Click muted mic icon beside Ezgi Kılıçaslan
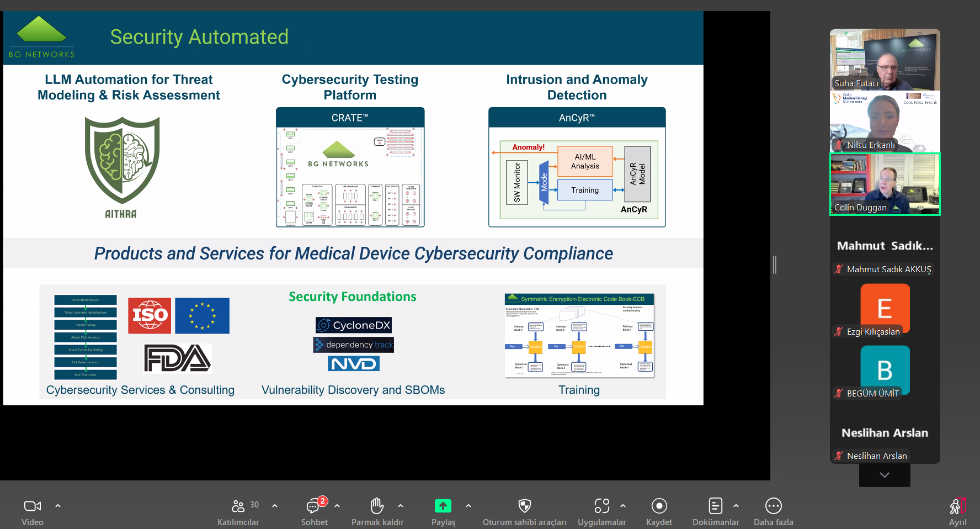 point(839,331)
